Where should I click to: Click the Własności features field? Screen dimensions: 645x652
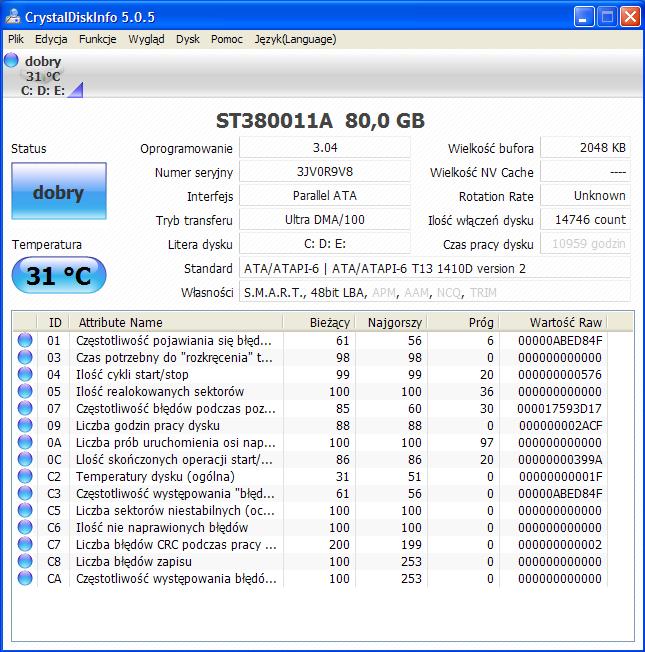pos(435,292)
